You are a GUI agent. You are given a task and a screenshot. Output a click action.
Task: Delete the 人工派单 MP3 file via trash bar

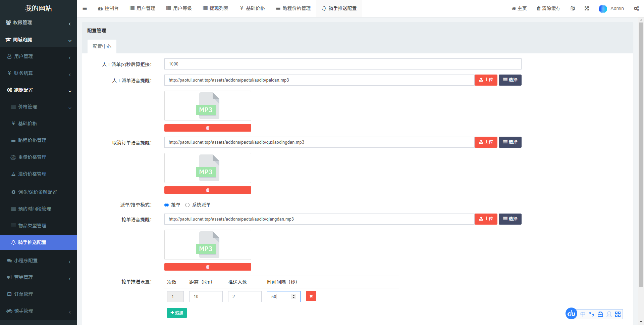point(208,128)
